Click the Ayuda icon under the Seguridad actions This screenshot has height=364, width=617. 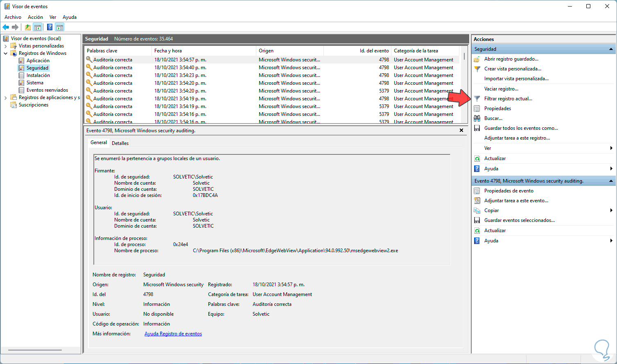[x=477, y=169]
